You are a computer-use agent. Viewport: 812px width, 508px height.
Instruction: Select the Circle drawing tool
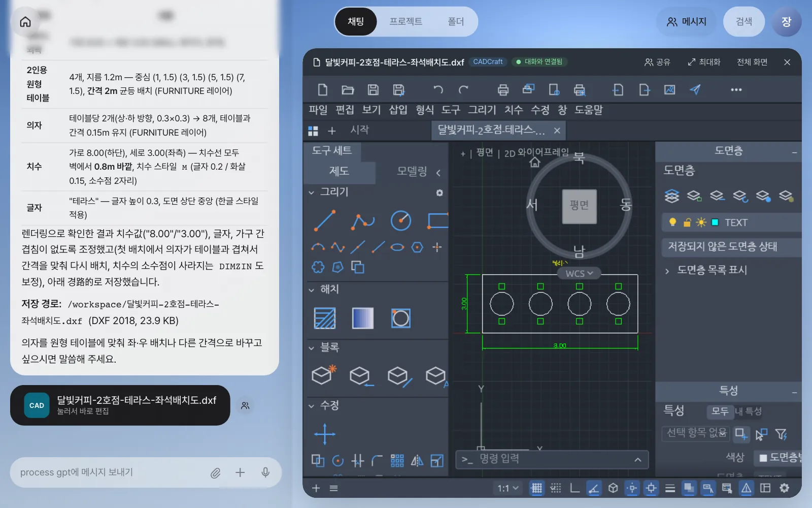tap(401, 220)
